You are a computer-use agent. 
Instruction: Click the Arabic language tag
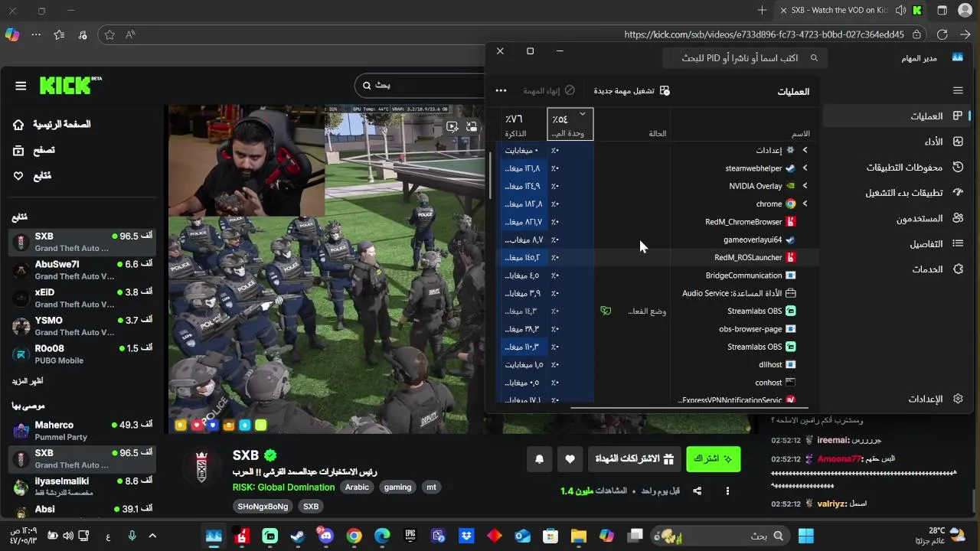point(357,487)
